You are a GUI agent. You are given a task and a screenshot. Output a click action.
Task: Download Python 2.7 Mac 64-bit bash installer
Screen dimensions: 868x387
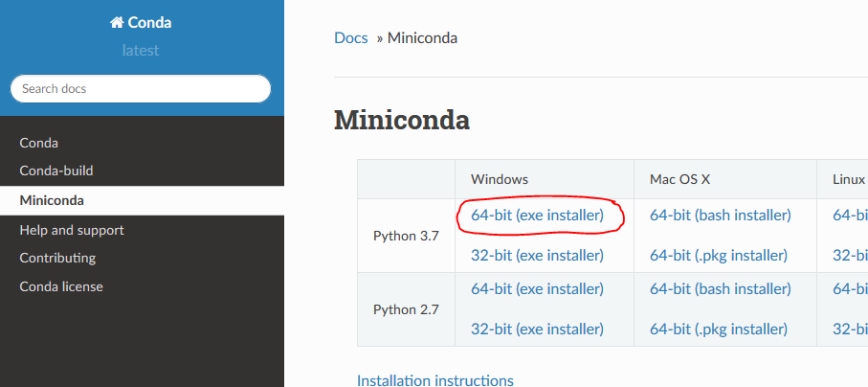pos(721,289)
